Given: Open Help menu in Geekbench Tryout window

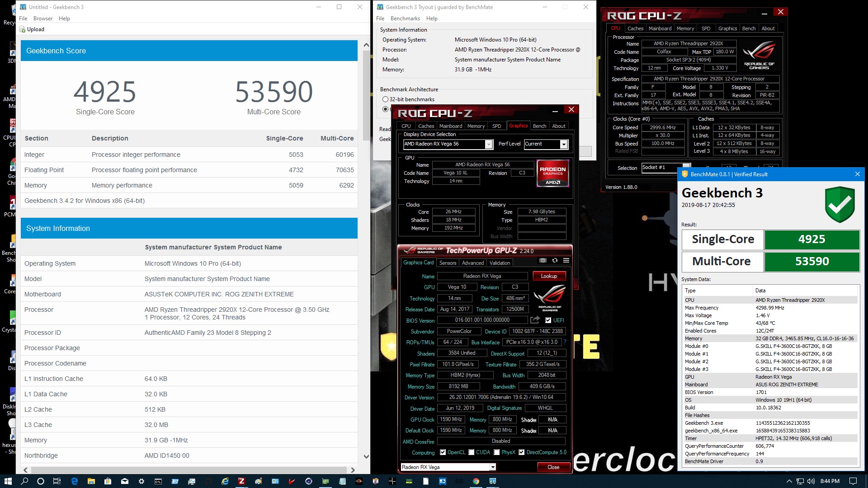Looking at the screenshot, I should (432, 19).
